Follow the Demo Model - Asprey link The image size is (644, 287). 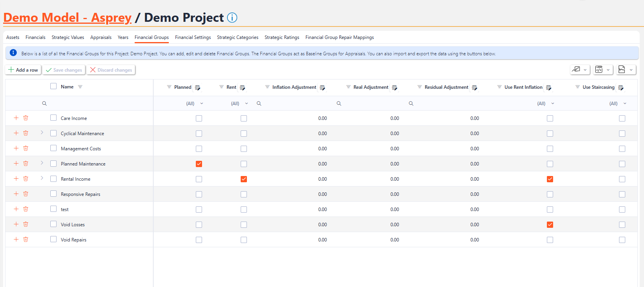(x=67, y=18)
